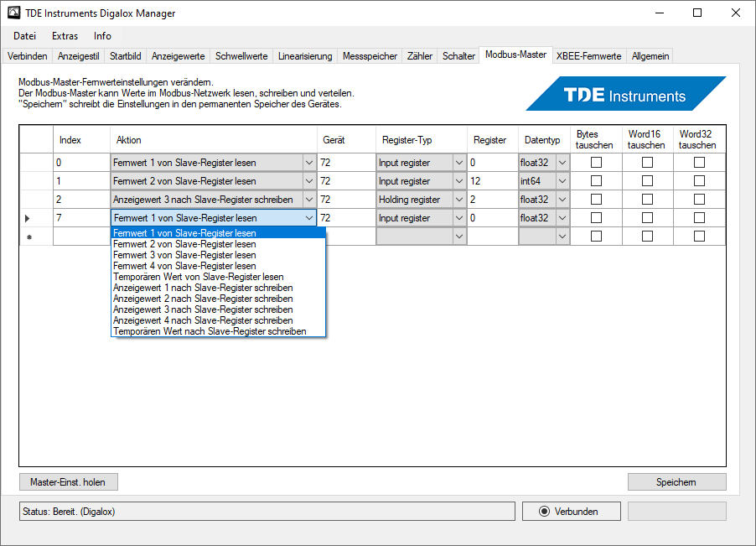Enable Bytes tauschen for index 1 row
756x546 pixels.
597,181
